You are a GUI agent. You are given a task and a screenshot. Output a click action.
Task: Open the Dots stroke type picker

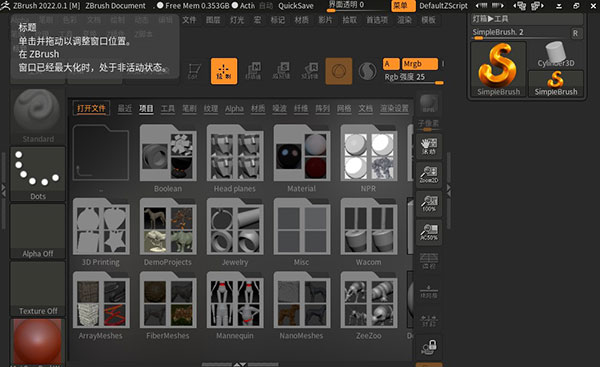pyautogui.click(x=38, y=174)
